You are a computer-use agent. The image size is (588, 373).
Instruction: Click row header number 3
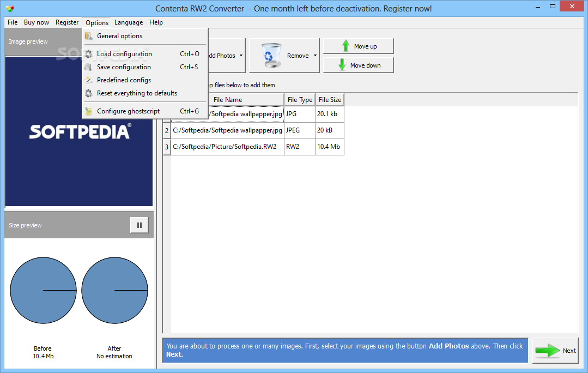(x=167, y=147)
